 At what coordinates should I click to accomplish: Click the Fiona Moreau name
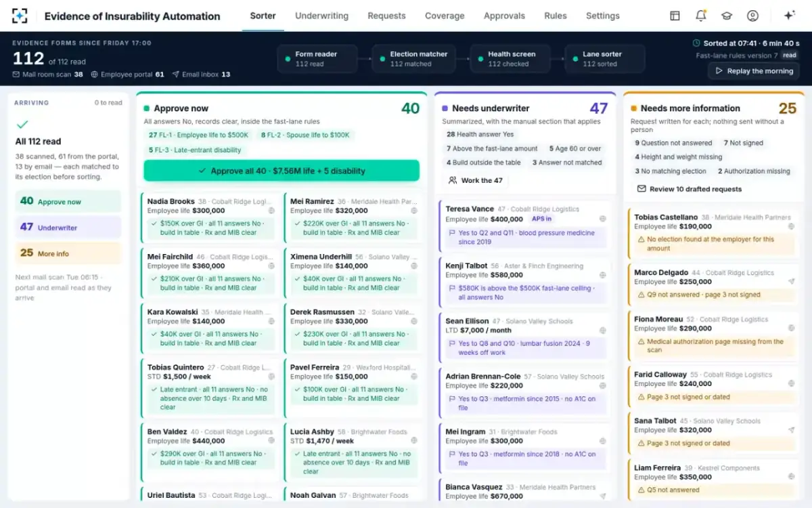coord(658,319)
